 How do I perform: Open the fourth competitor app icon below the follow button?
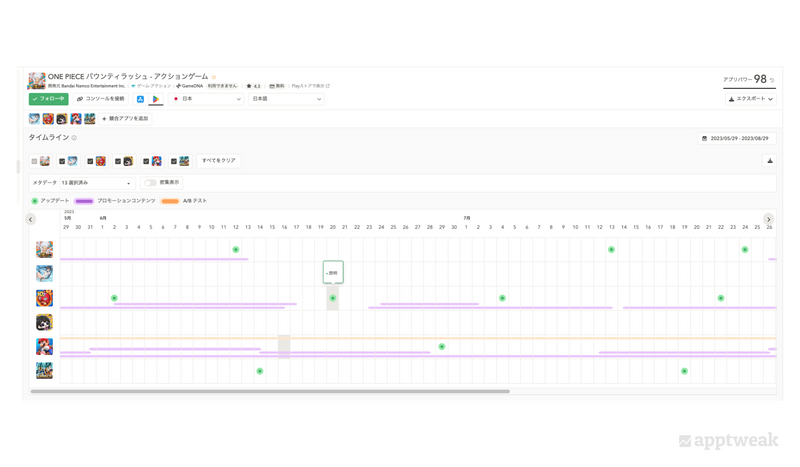coord(76,118)
